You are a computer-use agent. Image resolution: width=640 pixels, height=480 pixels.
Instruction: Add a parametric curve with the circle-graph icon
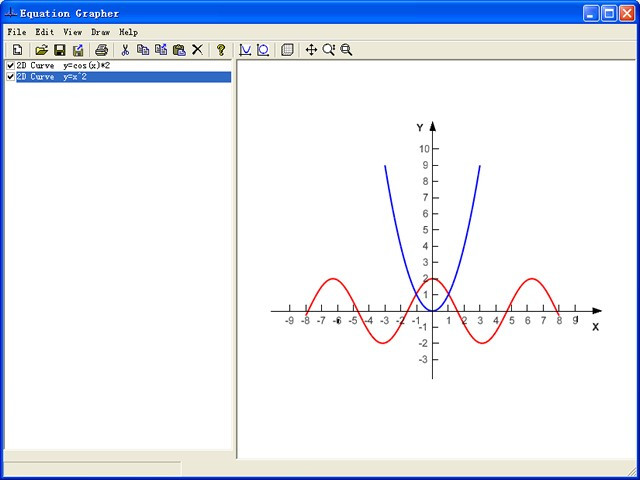263,50
